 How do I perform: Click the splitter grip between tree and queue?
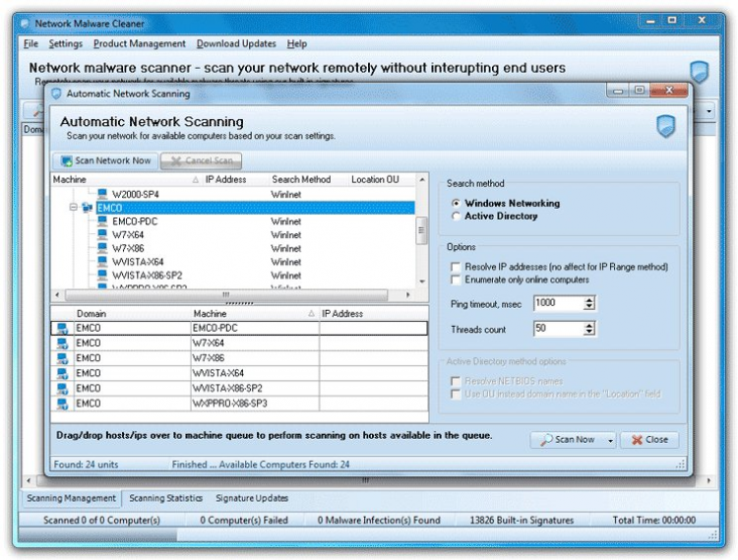(239, 303)
